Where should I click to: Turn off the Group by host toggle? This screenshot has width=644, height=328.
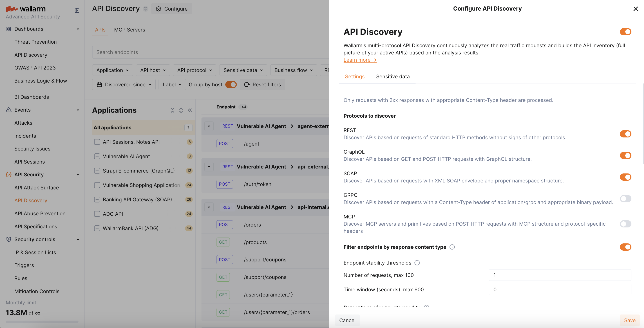pyautogui.click(x=231, y=85)
